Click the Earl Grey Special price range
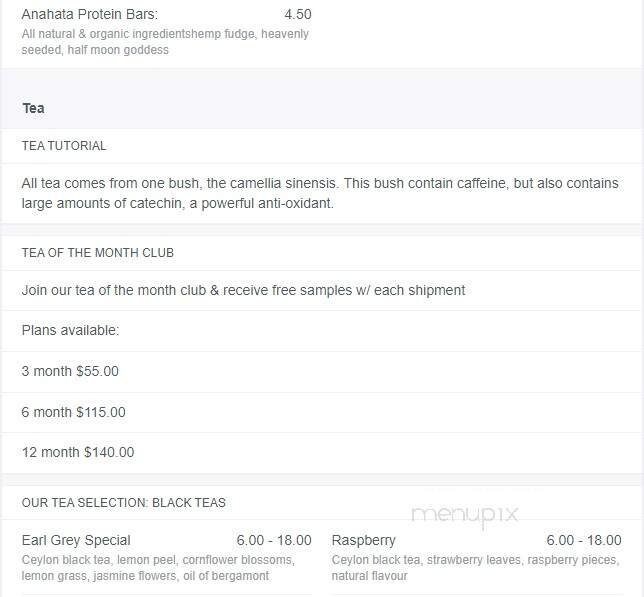 point(274,541)
